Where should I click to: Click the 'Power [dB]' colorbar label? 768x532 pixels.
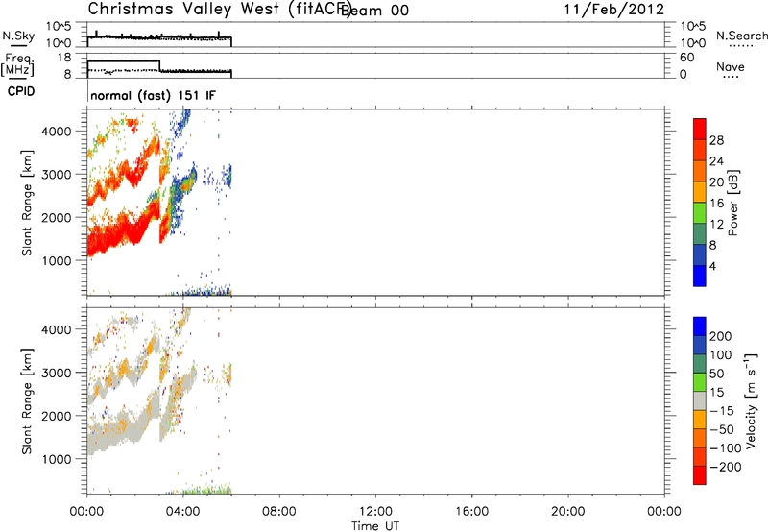(733, 203)
